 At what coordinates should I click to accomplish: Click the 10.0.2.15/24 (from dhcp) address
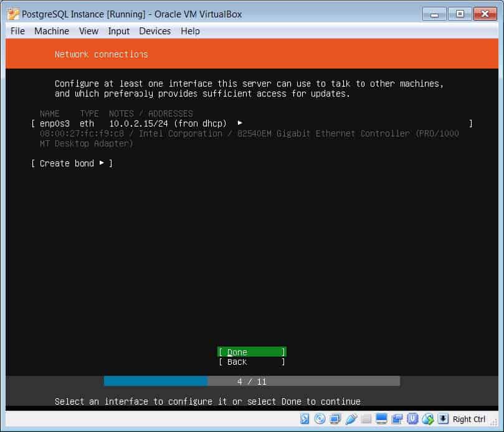[168, 123]
